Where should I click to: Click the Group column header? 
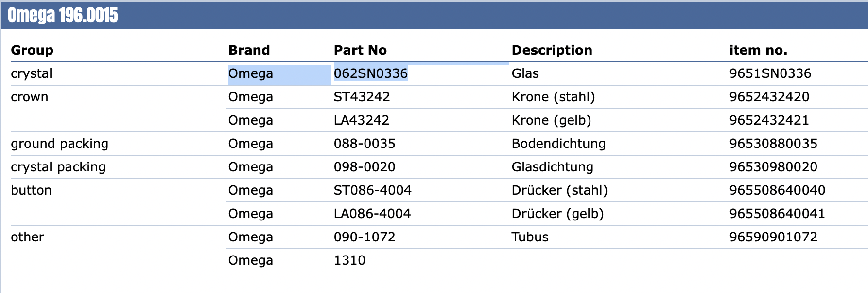coord(32,50)
